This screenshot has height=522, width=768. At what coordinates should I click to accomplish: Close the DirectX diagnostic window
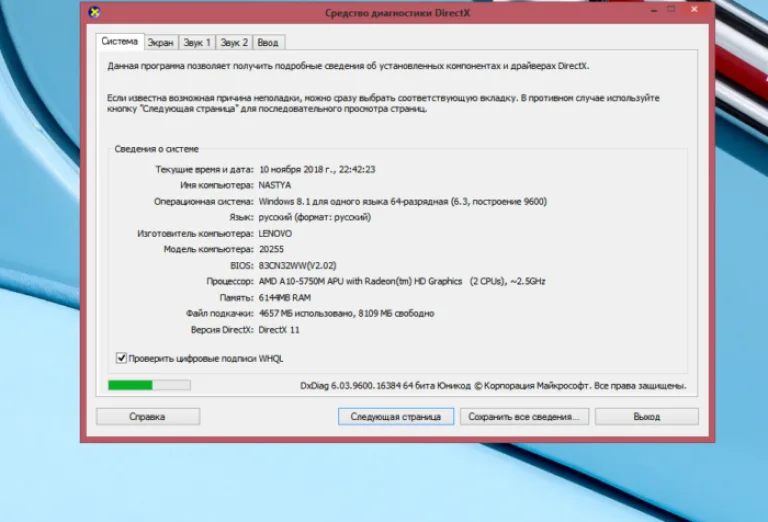coord(695,9)
